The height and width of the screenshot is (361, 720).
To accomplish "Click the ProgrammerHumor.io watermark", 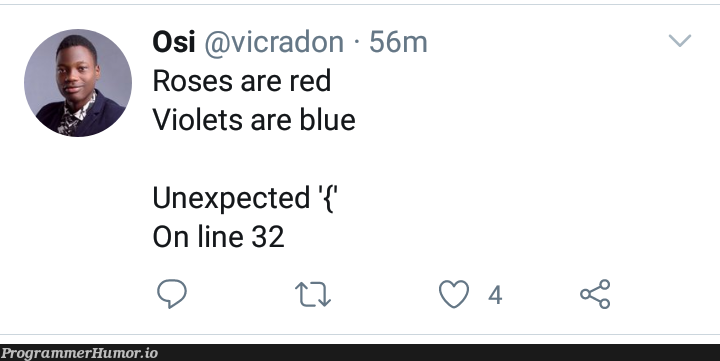I will 79,353.
